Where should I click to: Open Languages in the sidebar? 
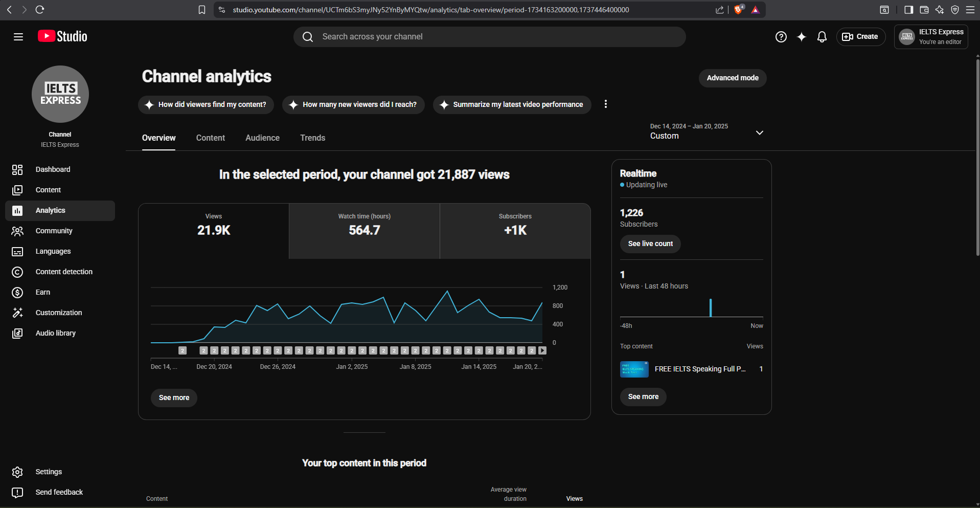point(60,251)
